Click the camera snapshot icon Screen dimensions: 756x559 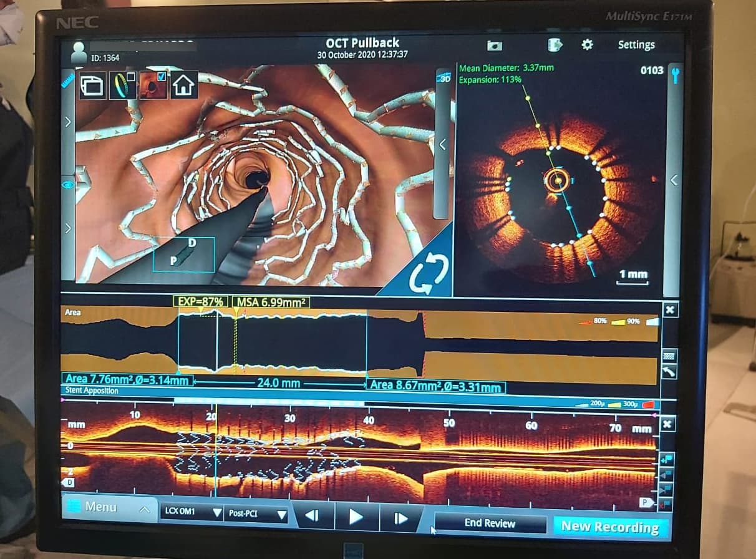(x=494, y=46)
